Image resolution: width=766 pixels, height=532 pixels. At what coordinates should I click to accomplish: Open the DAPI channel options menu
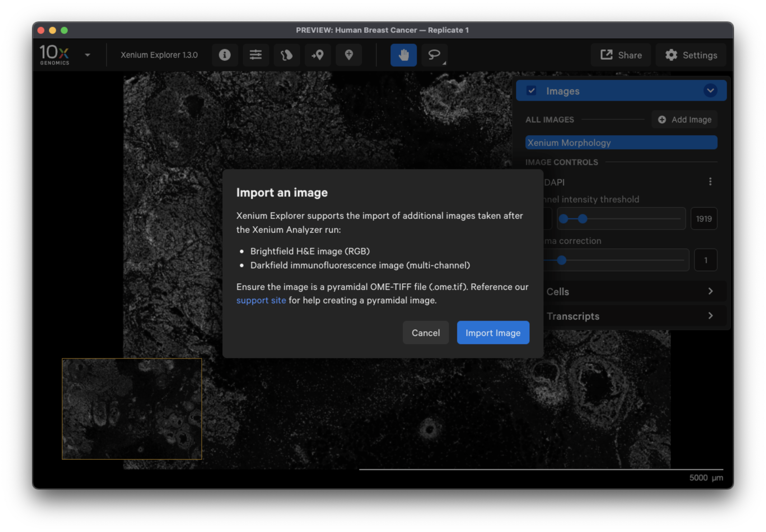tap(710, 181)
